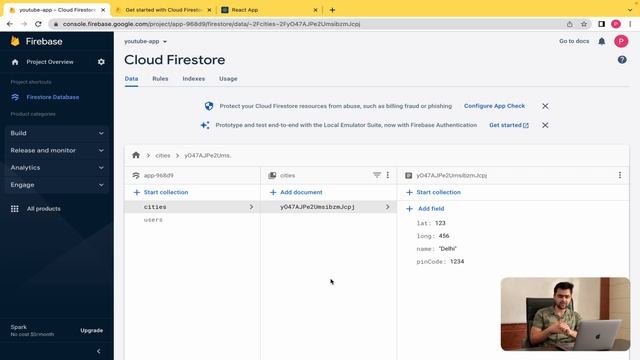Image resolution: width=640 pixels, height=360 pixels.
Task: Switch to the Rules tab
Action: (x=160, y=79)
